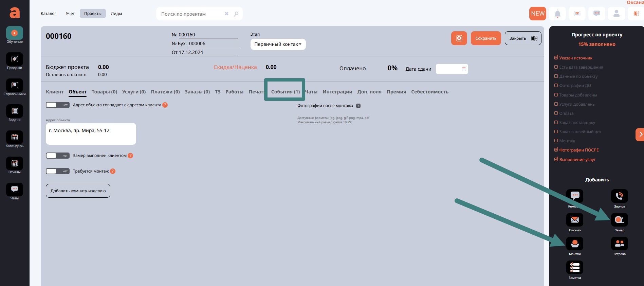Viewport: 644px width, 286px height.
Task: Enable the 'Требуется монтаж' switch
Action: (57, 171)
